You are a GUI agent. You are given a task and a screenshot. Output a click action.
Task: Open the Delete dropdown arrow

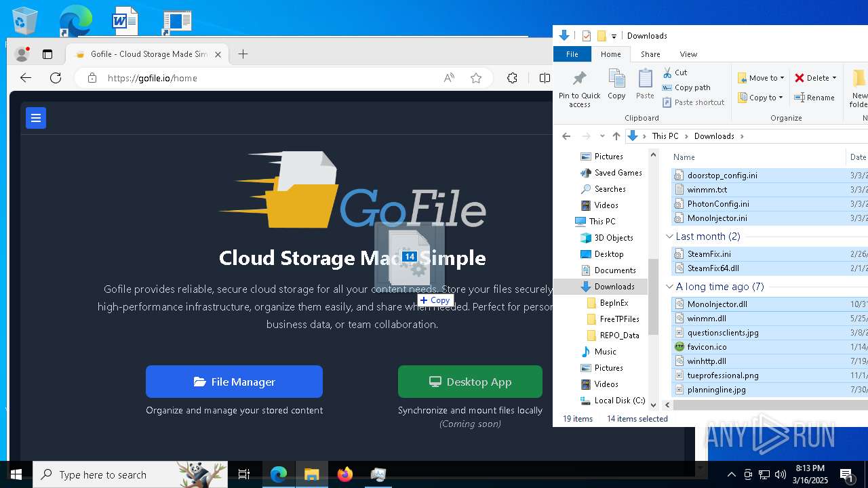click(834, 78)
